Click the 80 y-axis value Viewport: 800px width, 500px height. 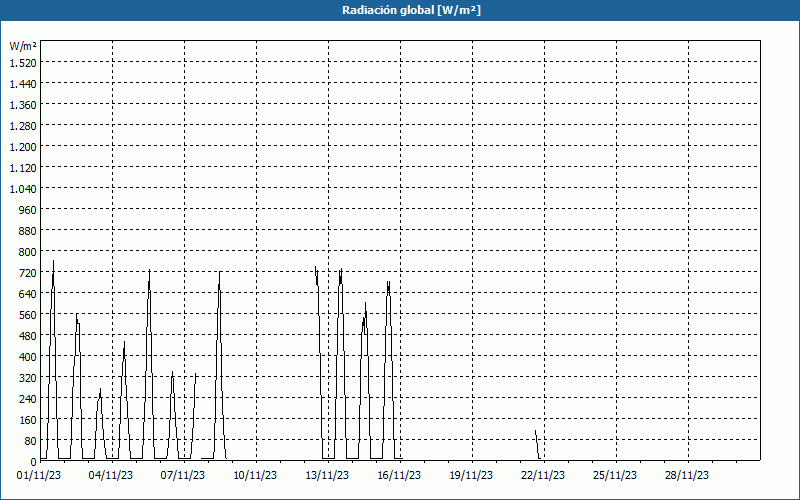point(31,440)
